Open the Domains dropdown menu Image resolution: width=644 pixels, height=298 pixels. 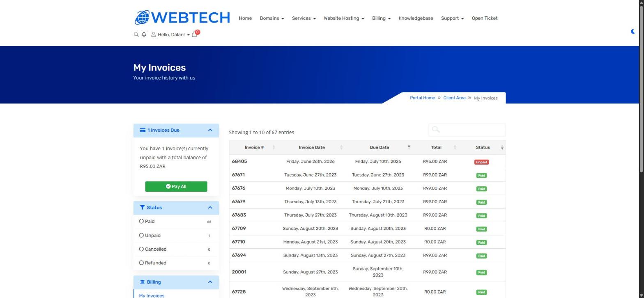click(x=272, y=18)
